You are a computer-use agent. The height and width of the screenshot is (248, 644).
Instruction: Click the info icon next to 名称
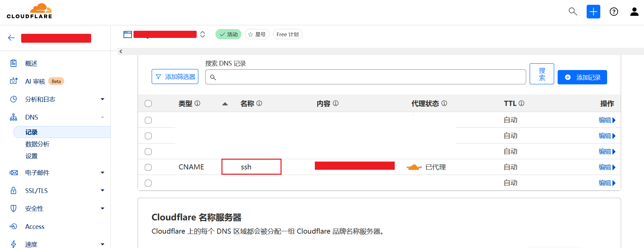[x=259, y=103]
